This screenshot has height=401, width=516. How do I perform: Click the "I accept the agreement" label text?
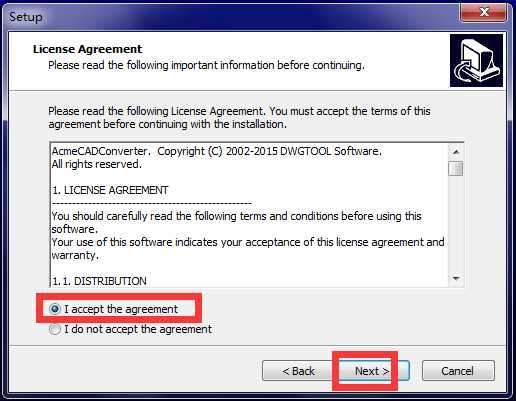(121, 309)
